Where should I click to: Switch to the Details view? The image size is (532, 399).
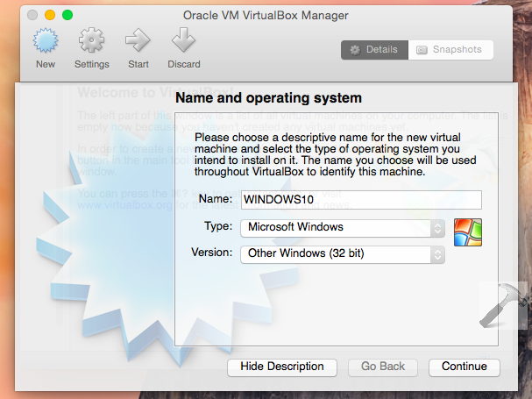tap(374, 50)
